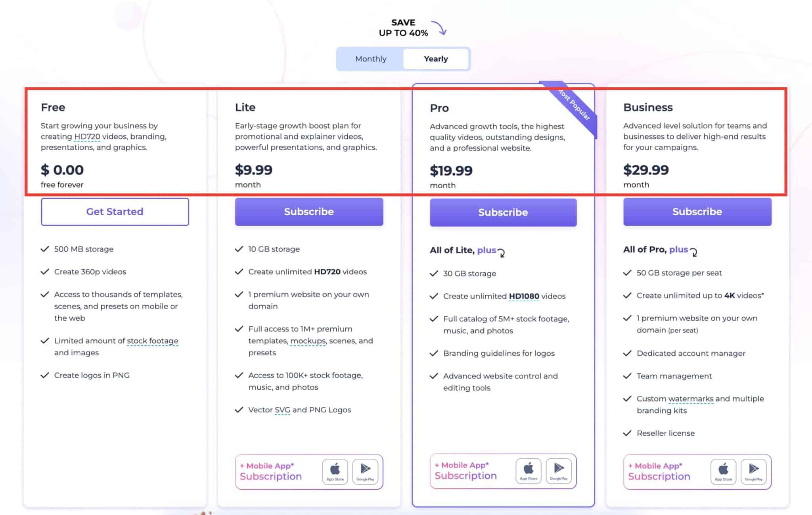Screen dimensions: 812x515
Task: Switch billing to Yearly
Action: [435, 59]
